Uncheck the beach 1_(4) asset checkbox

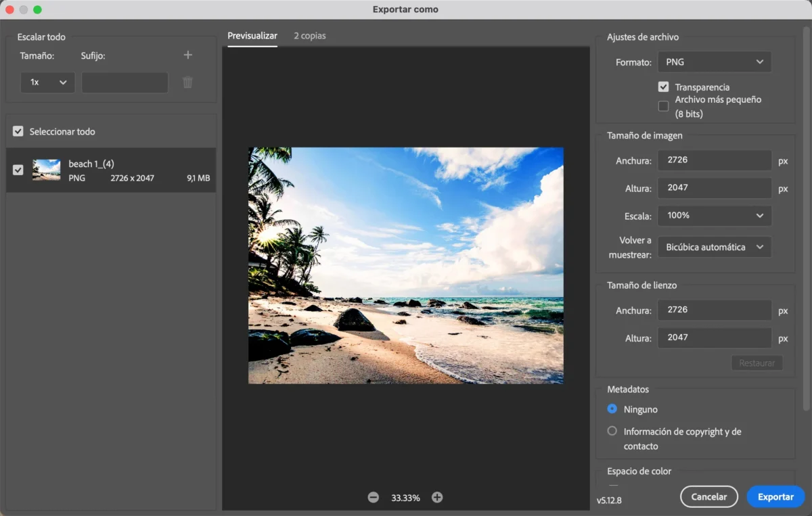tap(18, 170)
